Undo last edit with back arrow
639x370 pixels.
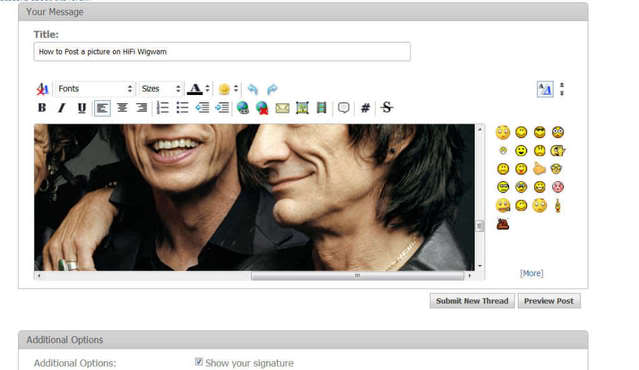253,89
